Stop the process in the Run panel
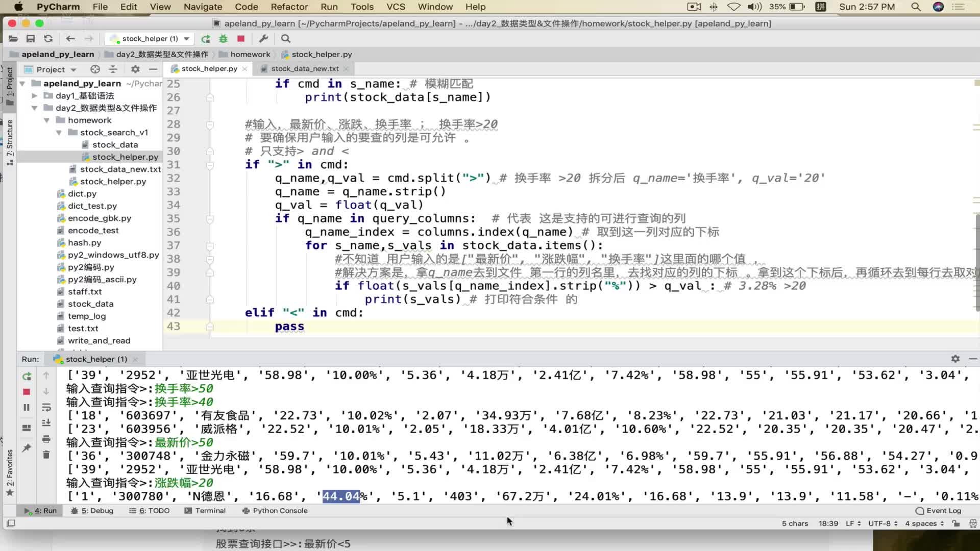 click(x=27, y=392)
